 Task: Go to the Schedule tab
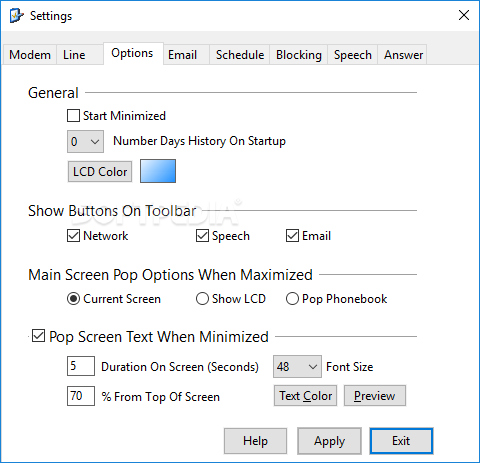point(240,55)
